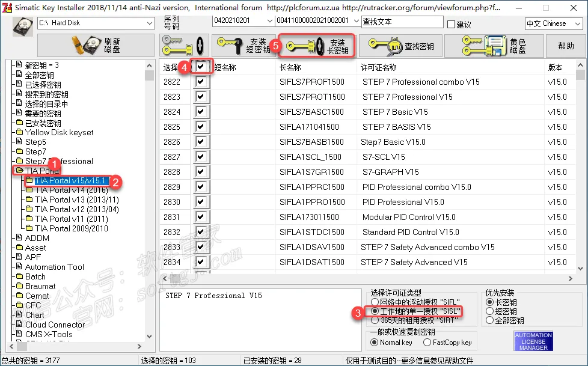Select TIA Portal v11 (2011) folder
This screenshot has width=588, height=366.
tap(72, 219)
